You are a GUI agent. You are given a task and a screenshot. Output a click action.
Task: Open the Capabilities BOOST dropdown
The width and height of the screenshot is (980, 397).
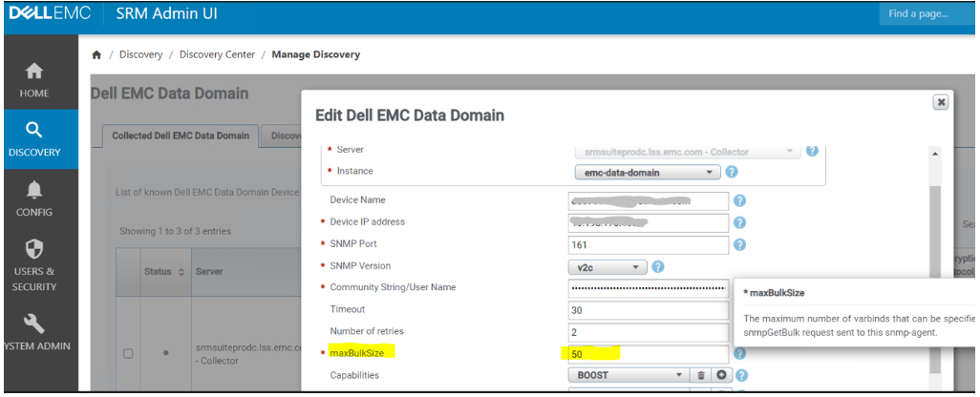click(x=626, y=376)
